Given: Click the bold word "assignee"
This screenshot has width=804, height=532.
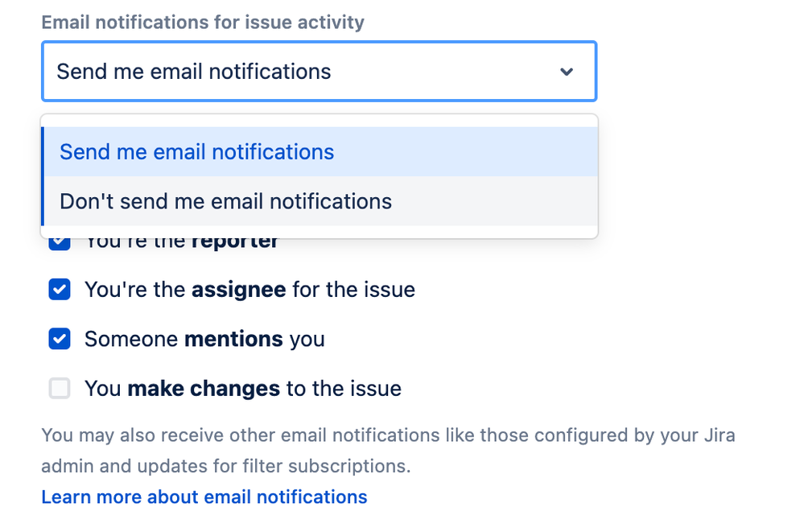Looking at the screenshot, I should (x=239, y=290).
